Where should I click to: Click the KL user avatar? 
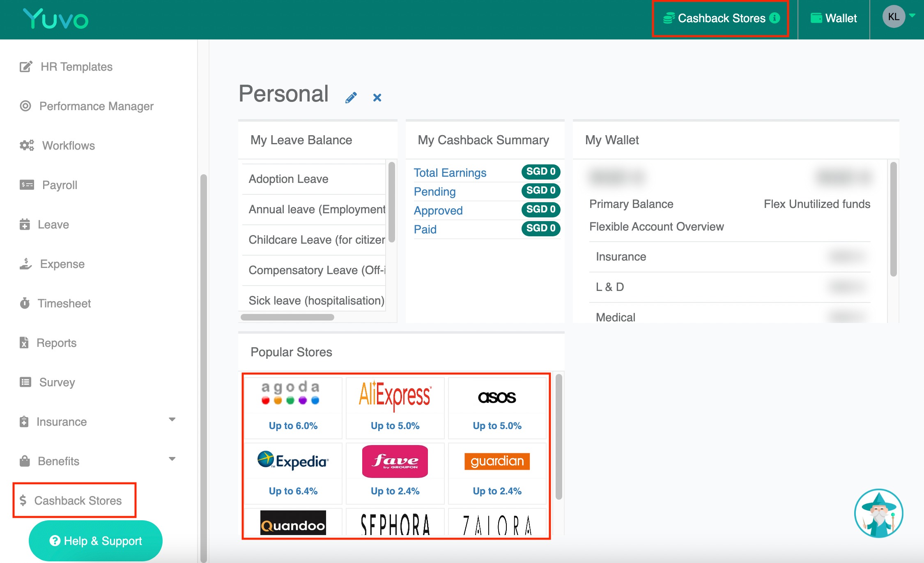click(894, 17)
